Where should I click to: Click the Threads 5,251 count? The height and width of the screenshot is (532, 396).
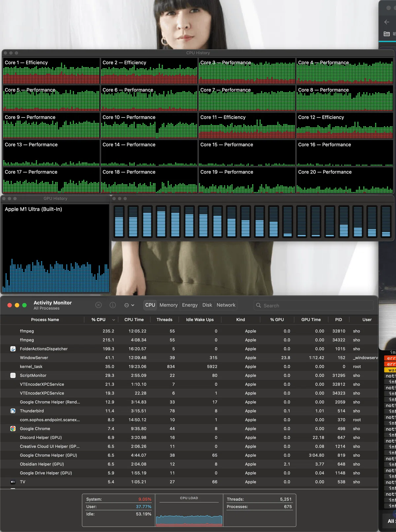coord(286,499)
